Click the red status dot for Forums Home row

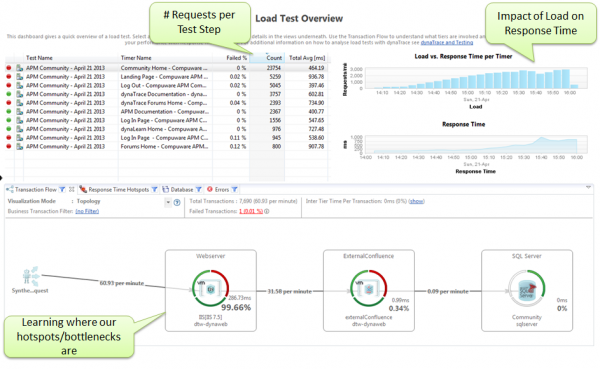(x=9, y=147)
